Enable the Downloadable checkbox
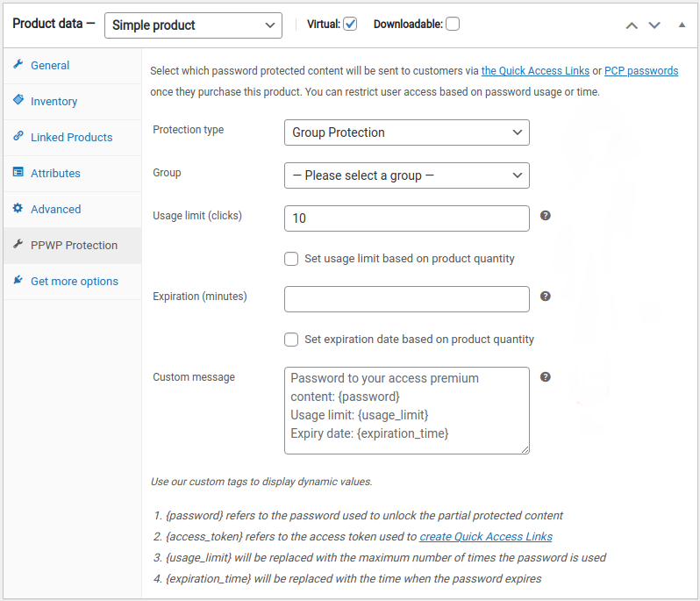700x601 pixels. click(453, 25)
